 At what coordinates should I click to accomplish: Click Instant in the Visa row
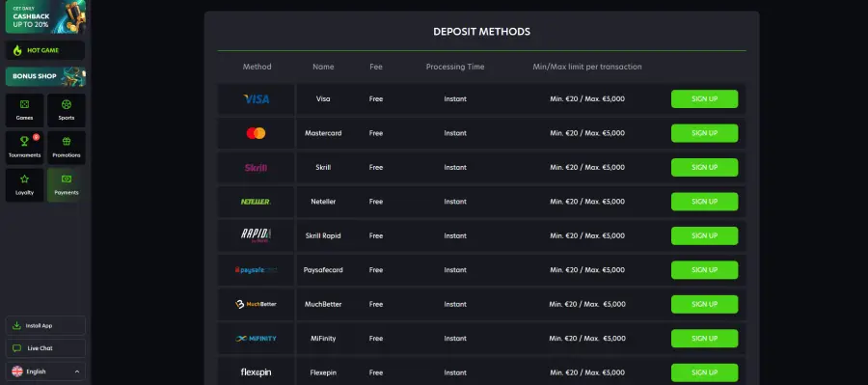(455, 99)
